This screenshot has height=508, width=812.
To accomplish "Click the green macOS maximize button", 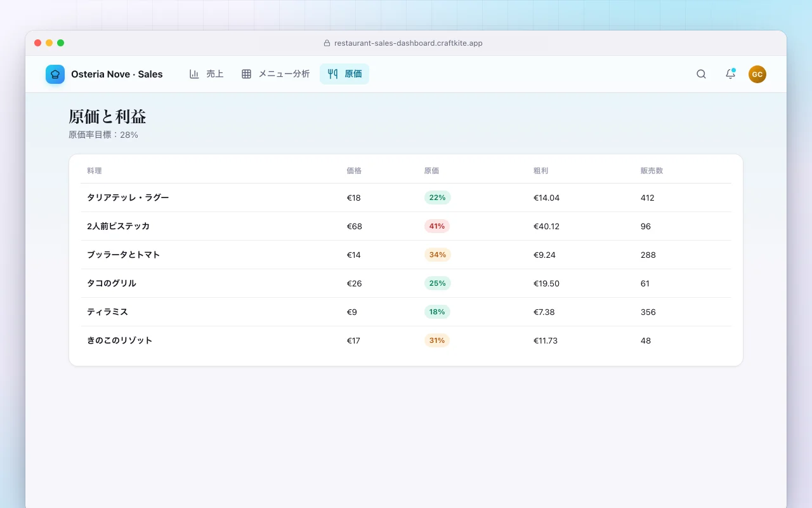I will pos(61,43).
